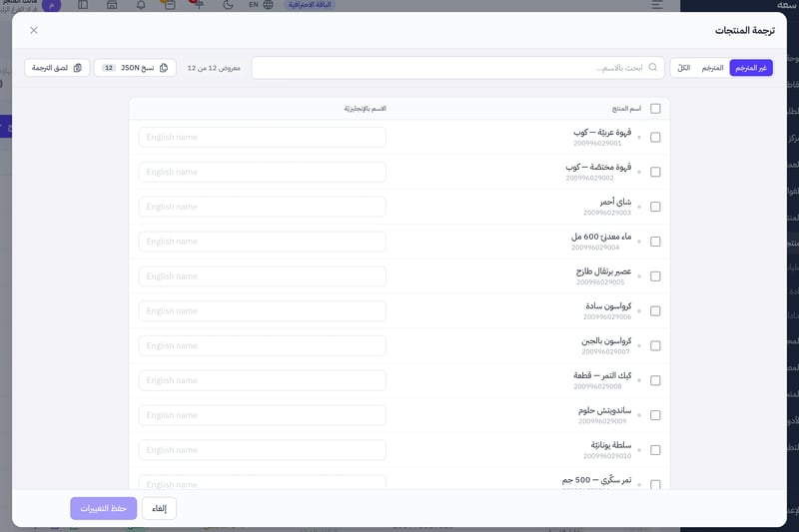Click English name field for شاي أحمر
The height and width of the screenshot is (532, 799).
pos(263,207)
